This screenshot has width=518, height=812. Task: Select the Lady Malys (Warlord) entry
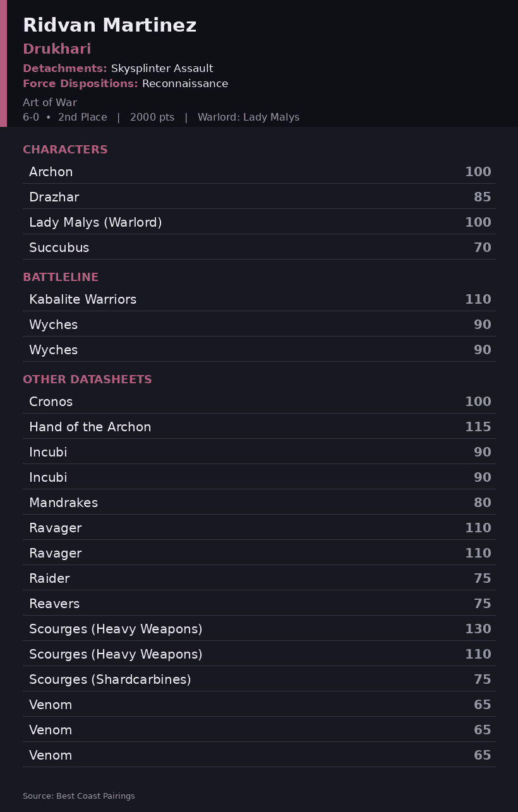259,222
